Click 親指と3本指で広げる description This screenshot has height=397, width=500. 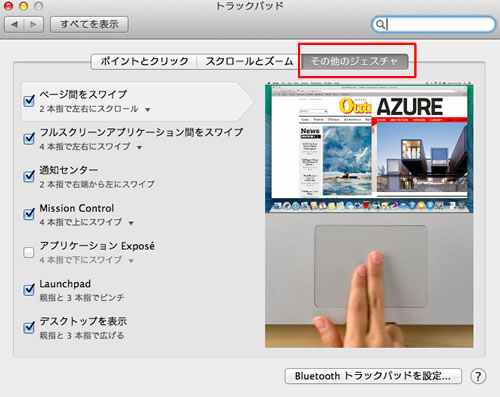click(x=82, y=335)
